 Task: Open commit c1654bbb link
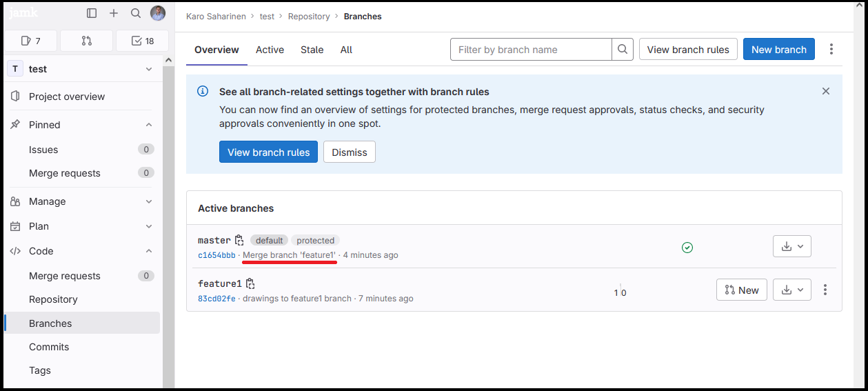click(216, 255)
